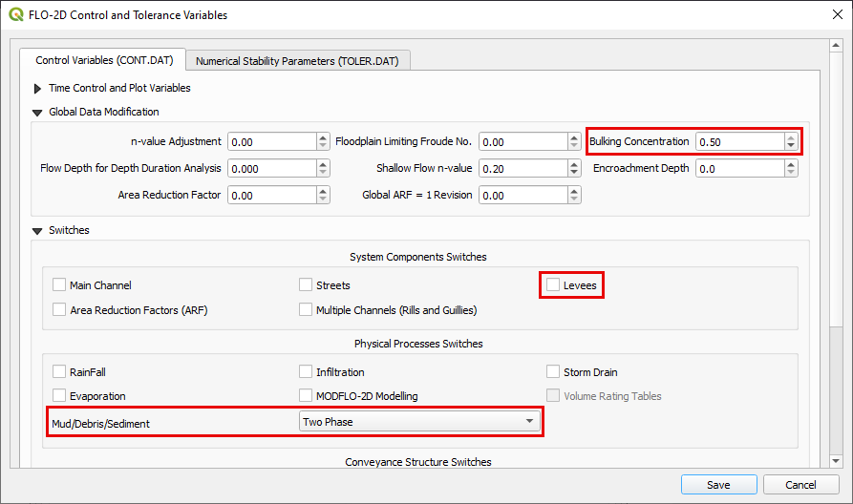Click the QGIS logo in title bar

16,15
